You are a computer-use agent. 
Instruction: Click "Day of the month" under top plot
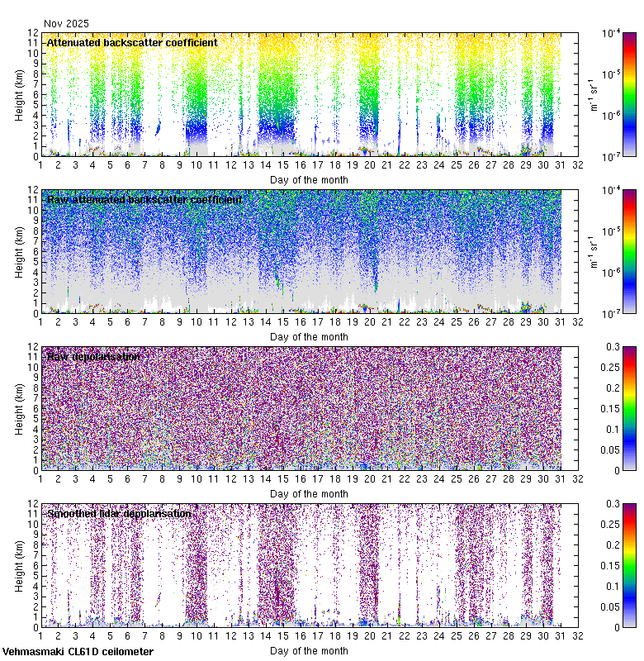tap(309, 180)
